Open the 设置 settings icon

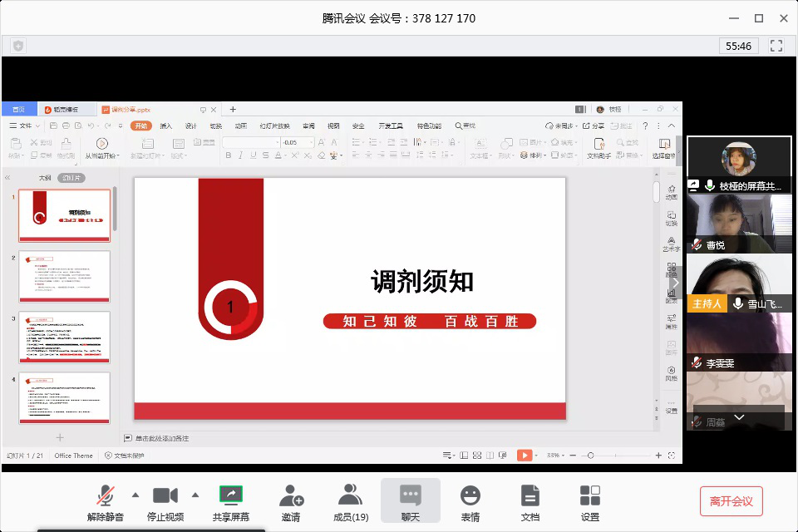(x=590, y=500)
